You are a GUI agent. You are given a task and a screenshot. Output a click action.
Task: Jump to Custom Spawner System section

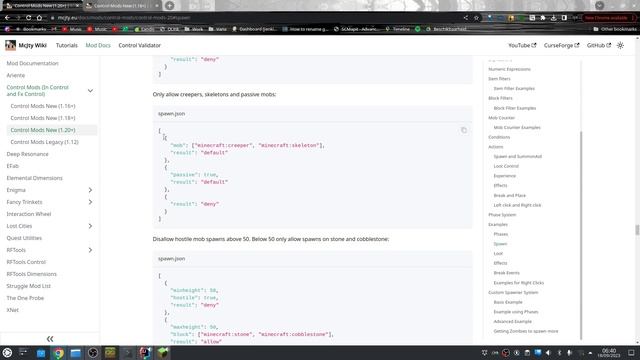[x=513, y=292]
